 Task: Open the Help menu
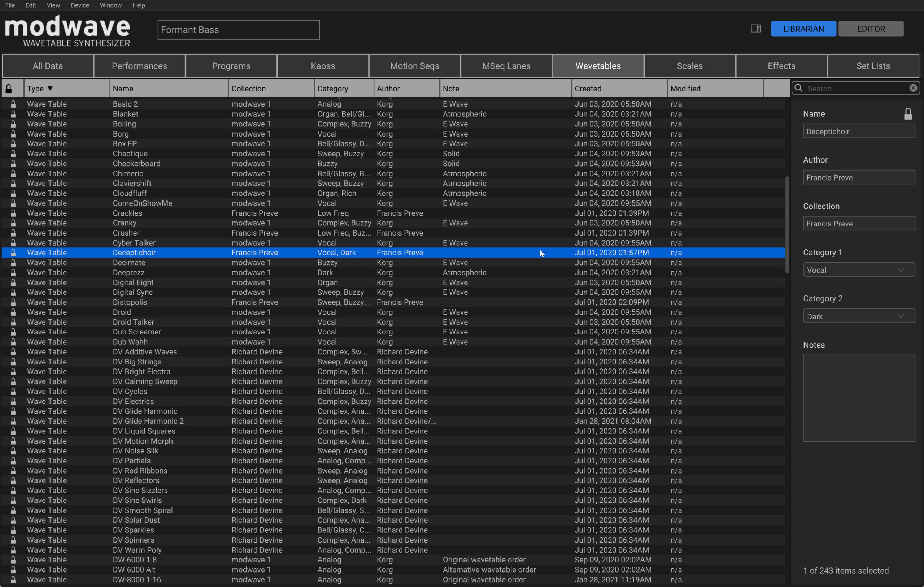[139, 5]
